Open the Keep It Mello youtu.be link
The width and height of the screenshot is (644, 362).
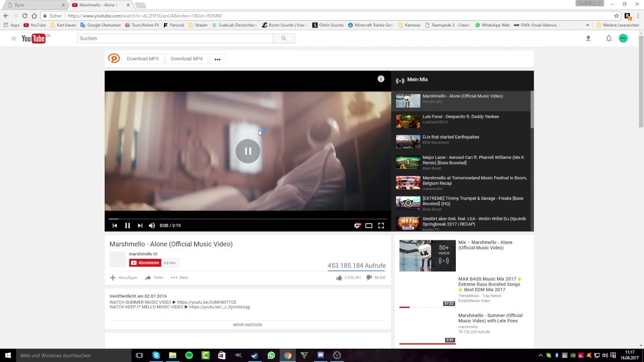click(219, 307)
